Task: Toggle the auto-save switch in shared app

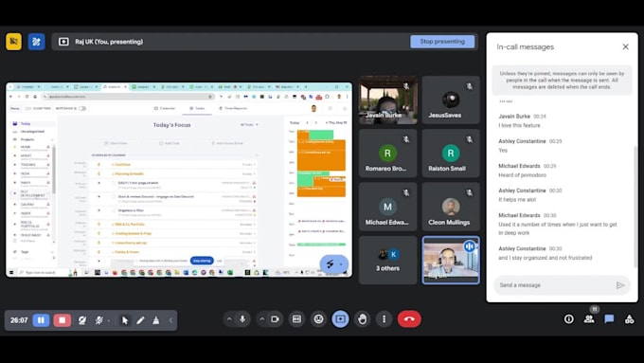Action: click(82, 109)
